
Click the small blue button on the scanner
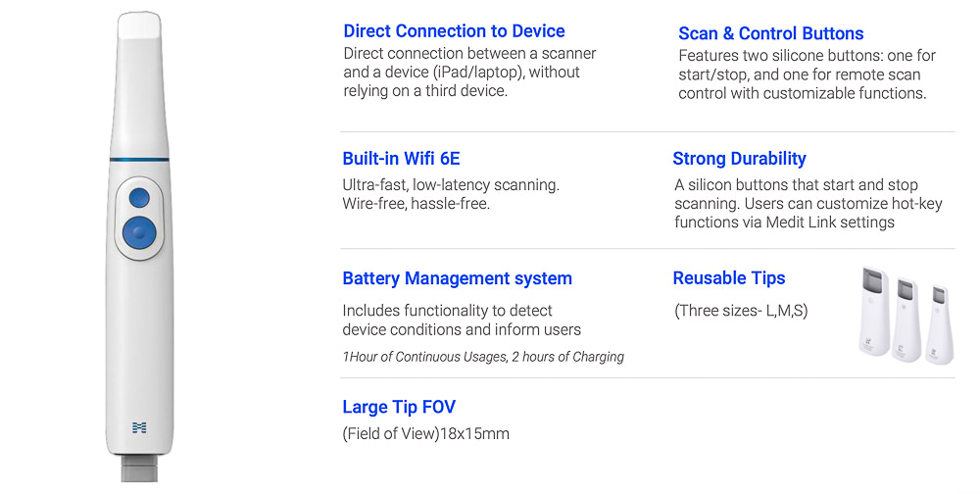coord(138,196)
